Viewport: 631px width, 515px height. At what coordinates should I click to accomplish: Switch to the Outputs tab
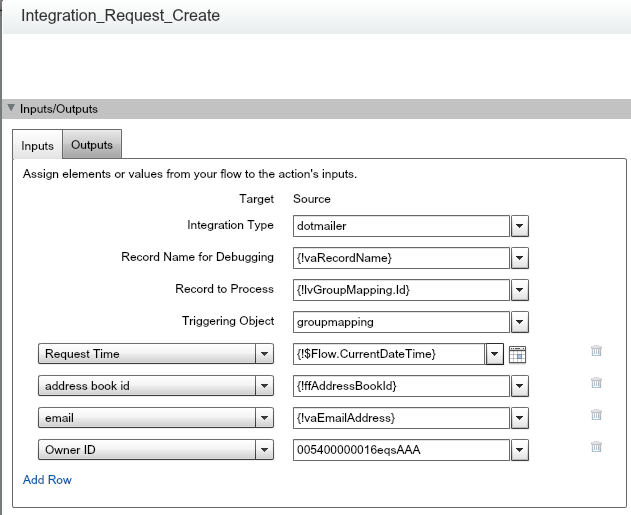[x=92, y=145]
